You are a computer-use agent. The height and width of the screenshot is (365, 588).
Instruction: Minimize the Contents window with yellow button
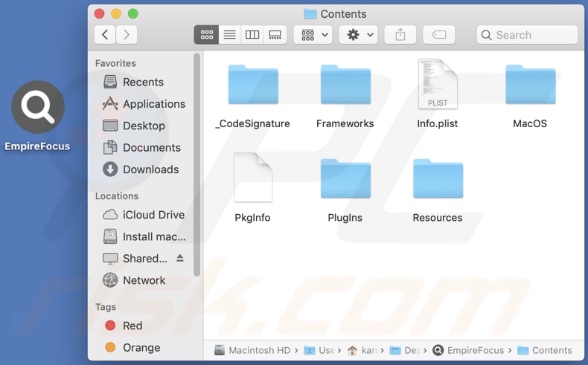click(x=116, y=14)
